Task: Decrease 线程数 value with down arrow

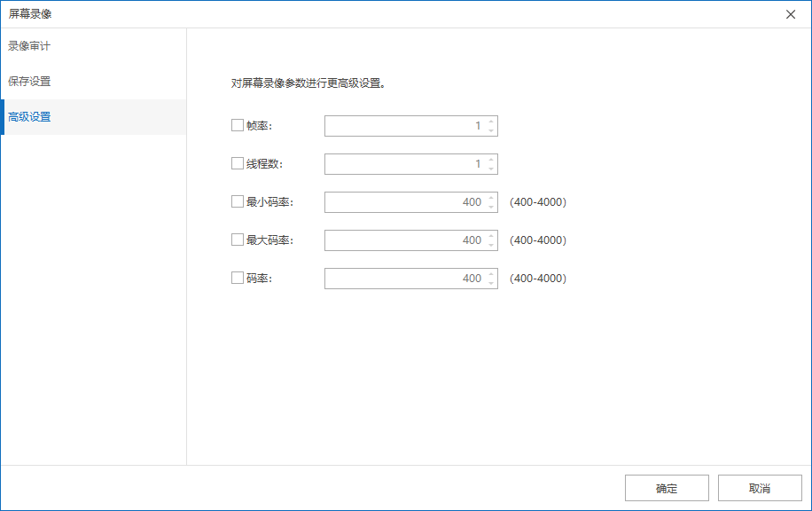Action: click(491, 169)
